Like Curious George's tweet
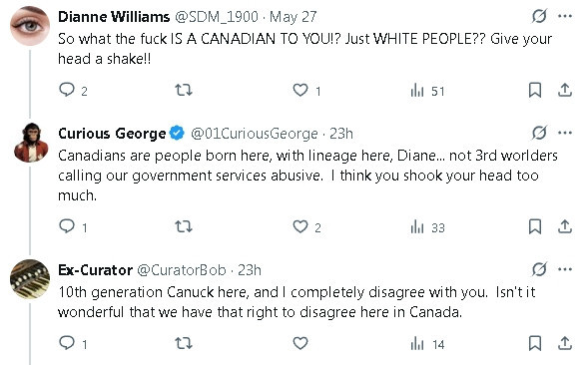588x365 pixels. click(x=300, y=226)
